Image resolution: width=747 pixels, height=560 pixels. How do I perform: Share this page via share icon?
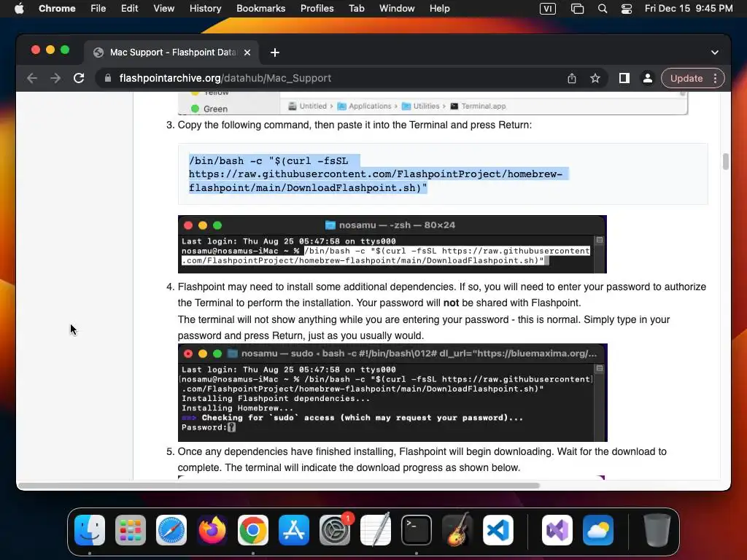tap(572, 78)
